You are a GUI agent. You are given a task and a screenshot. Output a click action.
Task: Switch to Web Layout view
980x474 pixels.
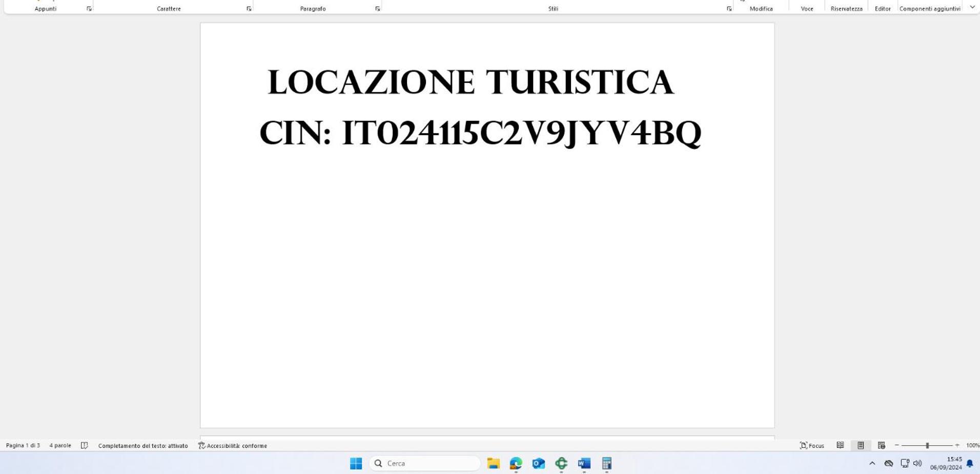point(881,445)
